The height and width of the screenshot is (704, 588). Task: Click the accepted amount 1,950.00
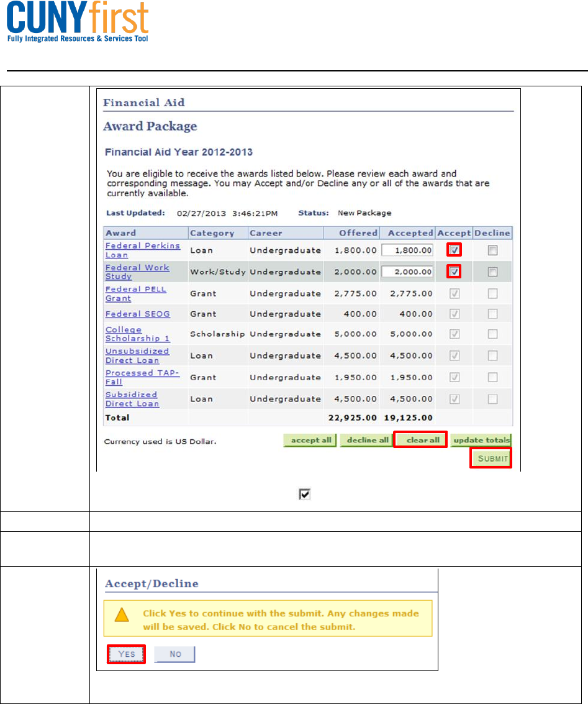coord(411,377)
